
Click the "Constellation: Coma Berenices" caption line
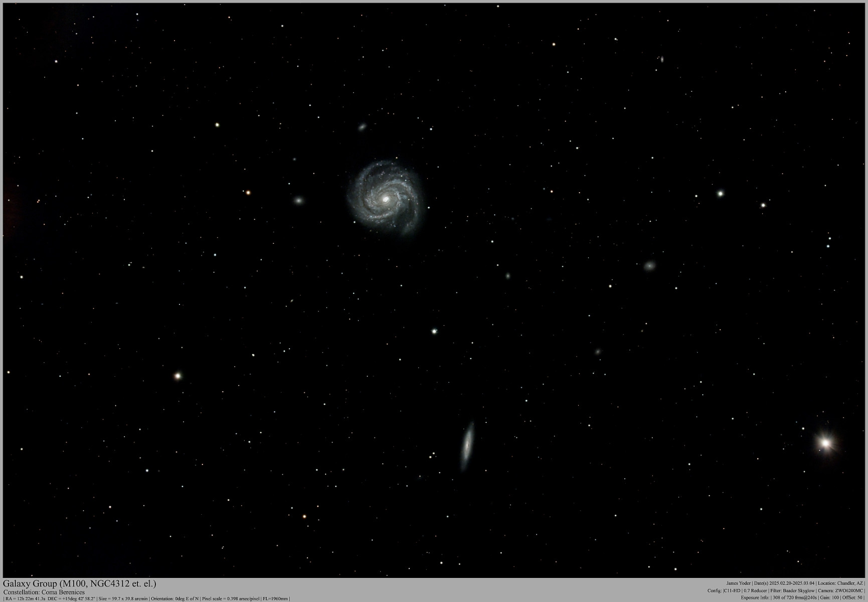[44, 592]
